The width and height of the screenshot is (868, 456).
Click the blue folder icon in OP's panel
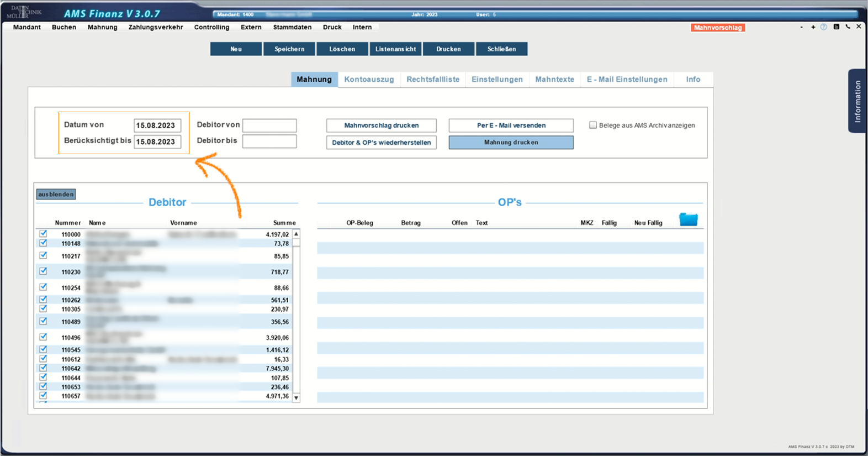[x=688, y=219]
